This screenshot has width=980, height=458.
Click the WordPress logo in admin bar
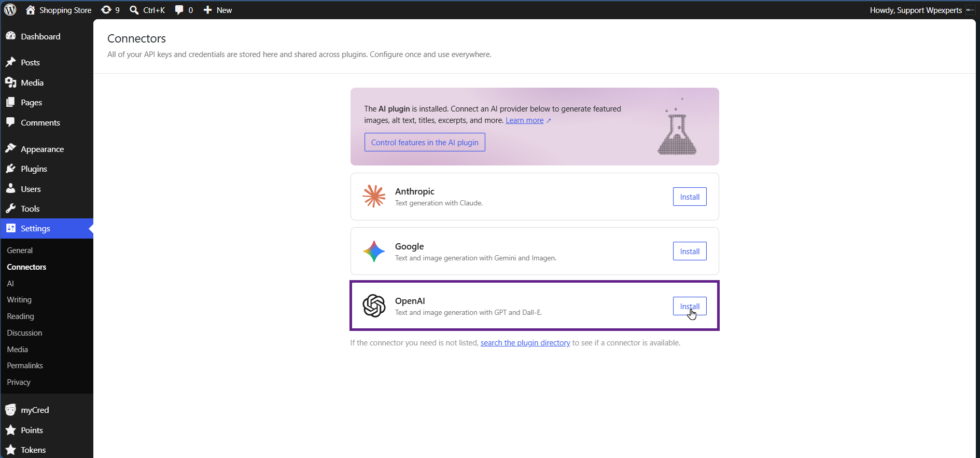coord(10,10)
